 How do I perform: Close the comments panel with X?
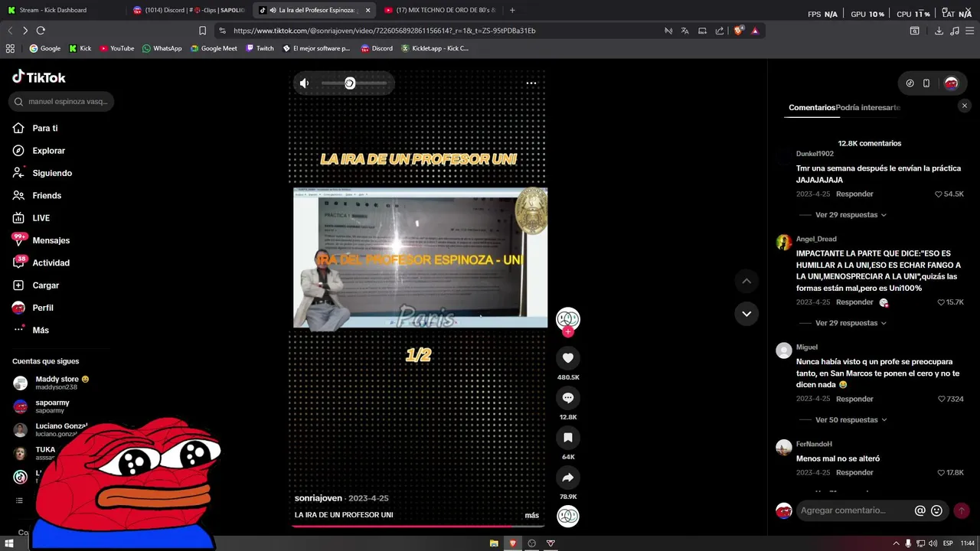[965, 106]
